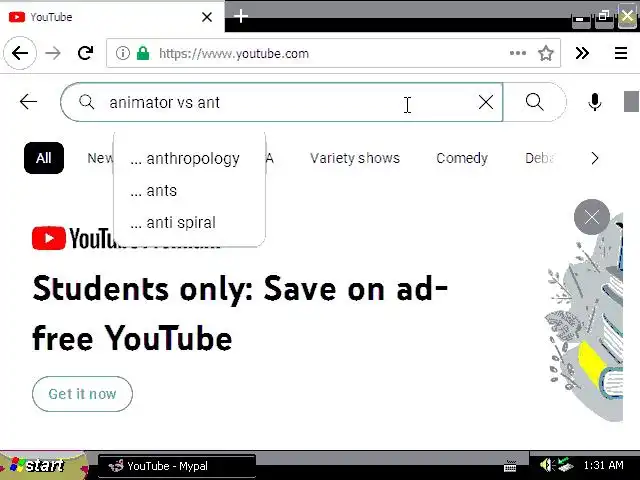This screenshot has width=640, height=480.
Task: Close the YouTube browser tab
Action: 207,17
